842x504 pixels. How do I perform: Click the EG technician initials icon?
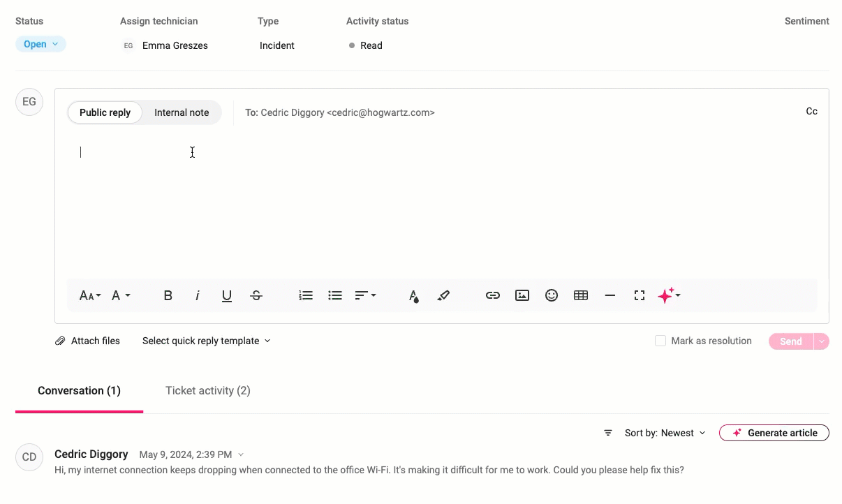click(128, 46)
